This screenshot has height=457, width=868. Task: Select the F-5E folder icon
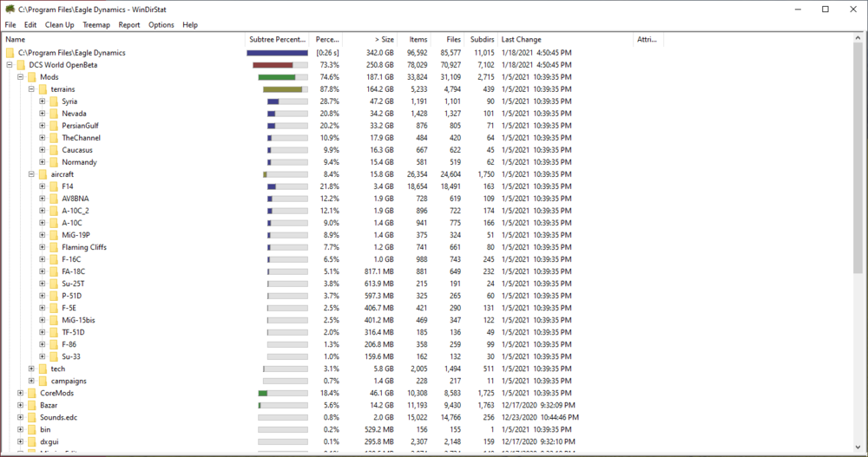pyautogui.click(x=54, y=308)
